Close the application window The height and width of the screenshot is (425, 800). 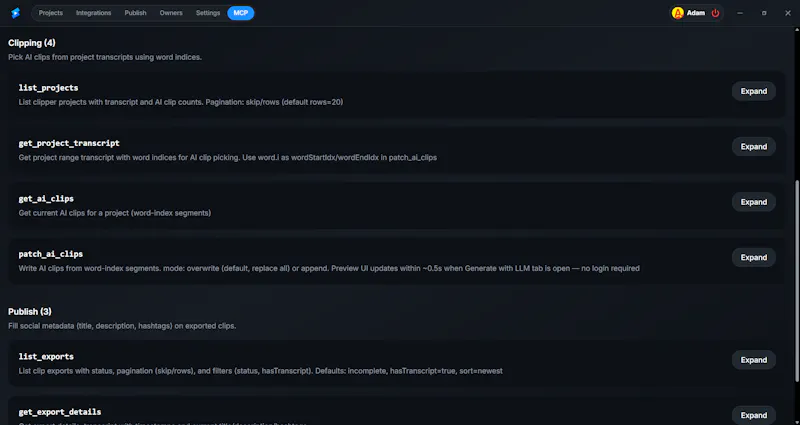(788, 13)
